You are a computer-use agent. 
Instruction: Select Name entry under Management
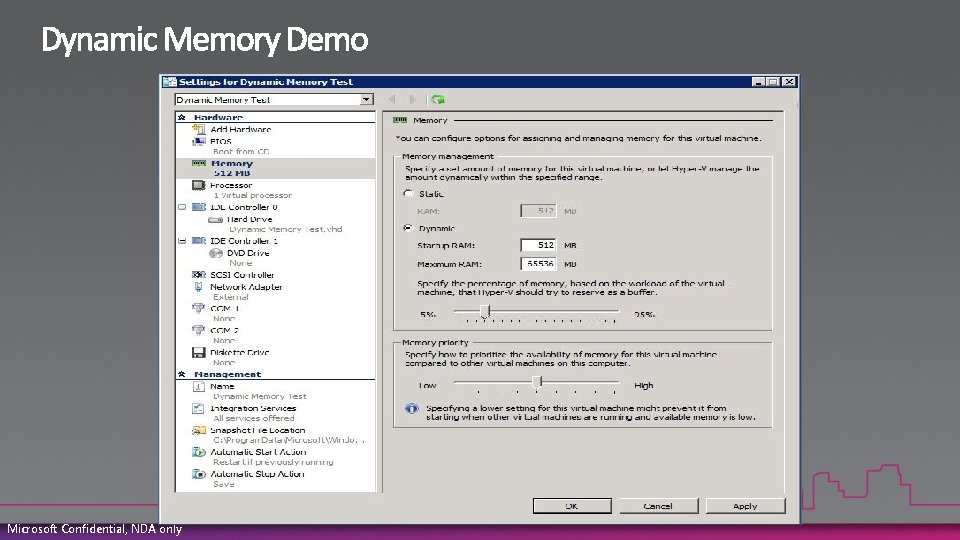222,386
